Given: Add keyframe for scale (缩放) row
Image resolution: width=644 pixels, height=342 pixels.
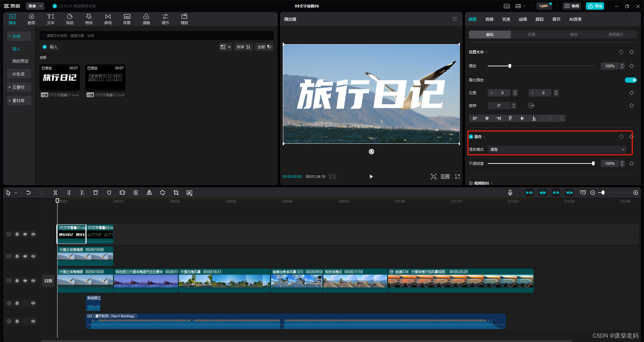Looking at the screenshot, I should (632, 66).
